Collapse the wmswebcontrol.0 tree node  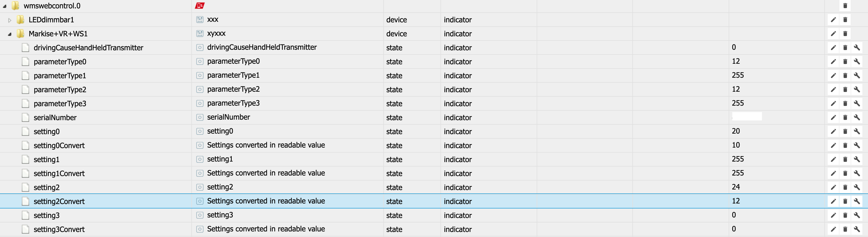(x=5, y=6)
